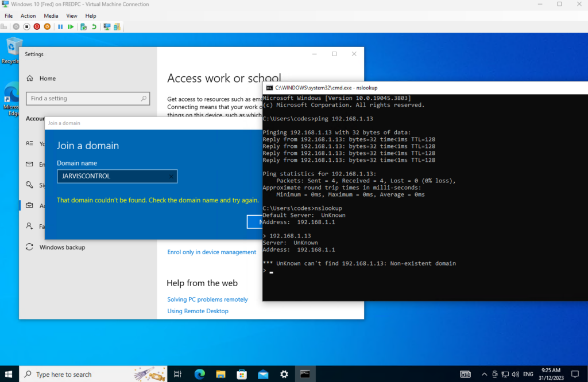The image size is (588, 382).
Task: Toggle enhanced session mode monitor icon
Action: coord(107,26)
